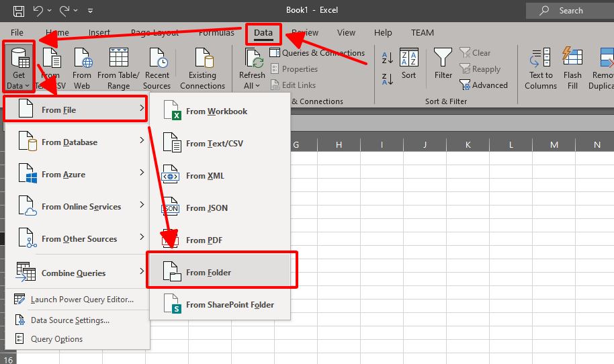Open the File tab
The image size is (614, 364).
(x=17, y=32)
